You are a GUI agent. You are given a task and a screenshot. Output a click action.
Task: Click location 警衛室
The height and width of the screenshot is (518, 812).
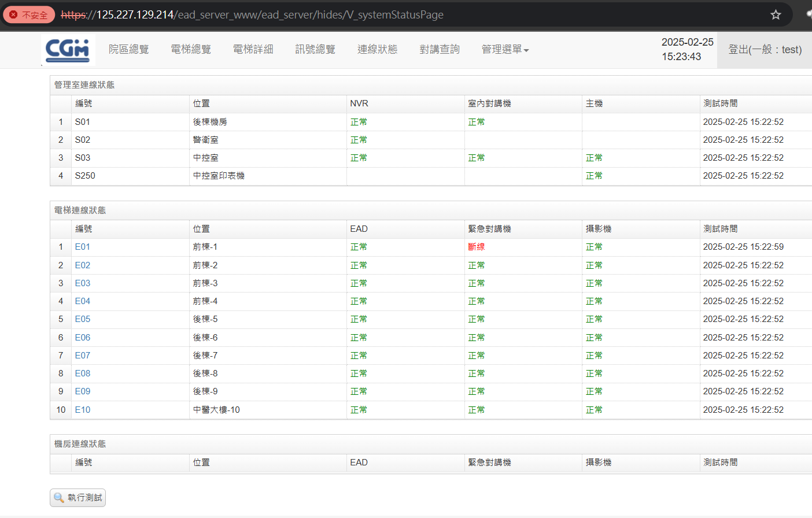coord(206,140)
